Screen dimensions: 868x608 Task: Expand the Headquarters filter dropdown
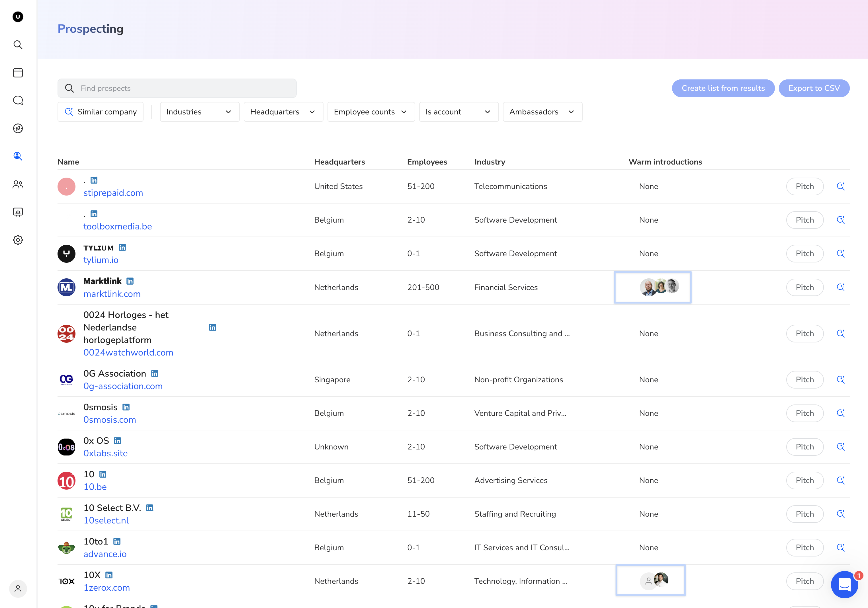(x=283, y=112)
